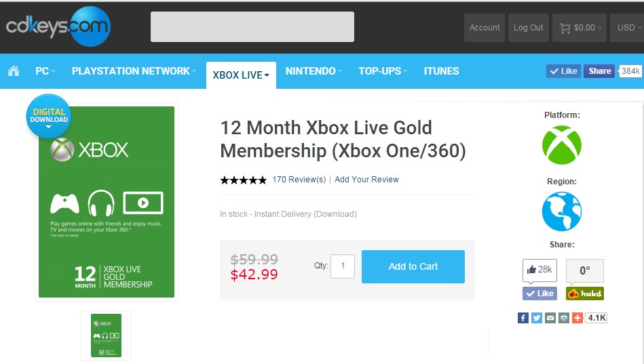Share product via Twitter icon
Image resolution: width=644 pixels, height=364 pixels.
point(537,318)
